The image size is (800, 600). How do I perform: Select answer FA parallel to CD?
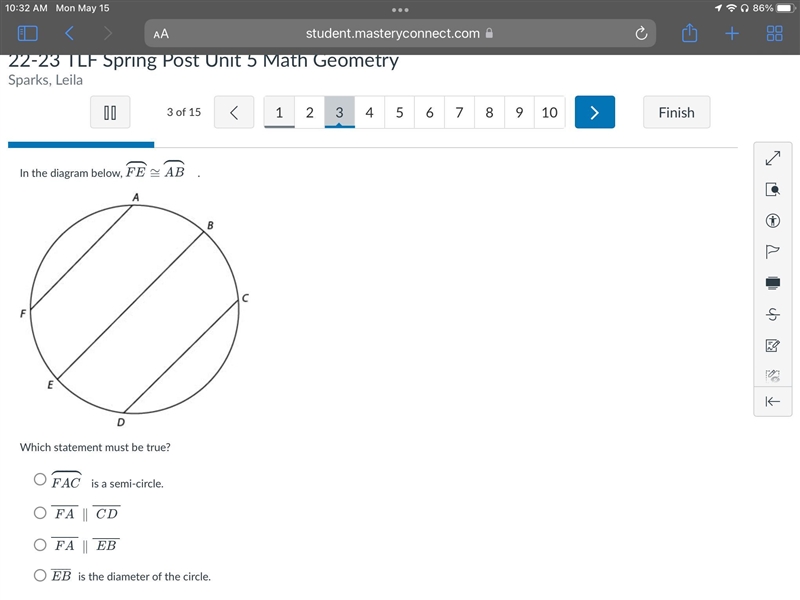coord(40,513)
